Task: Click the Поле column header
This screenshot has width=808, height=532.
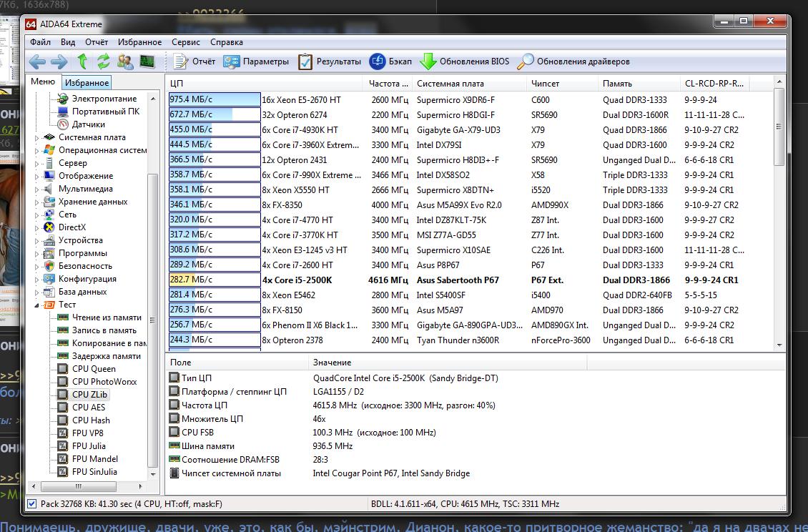Action: 237,363
